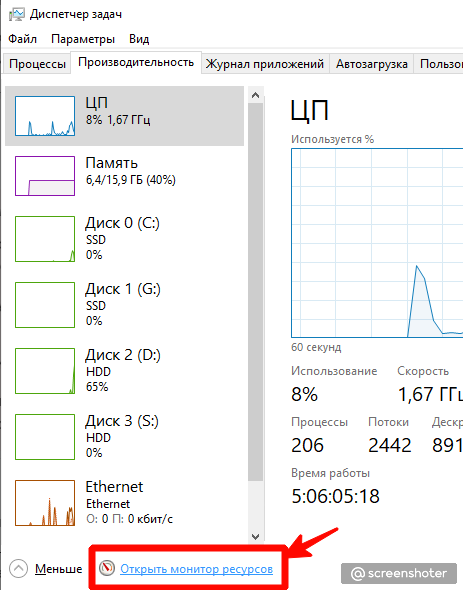Screen dimensions: 463x590
Task: Open Диск 1 (G:) SSD performance item
Action: [x=124, y=304]
